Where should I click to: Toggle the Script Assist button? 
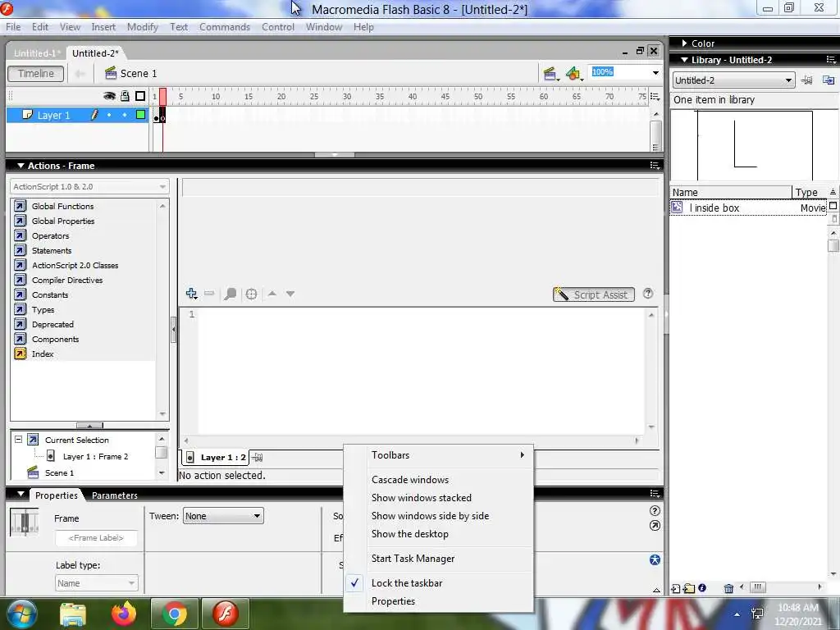[x=594, y=294]
